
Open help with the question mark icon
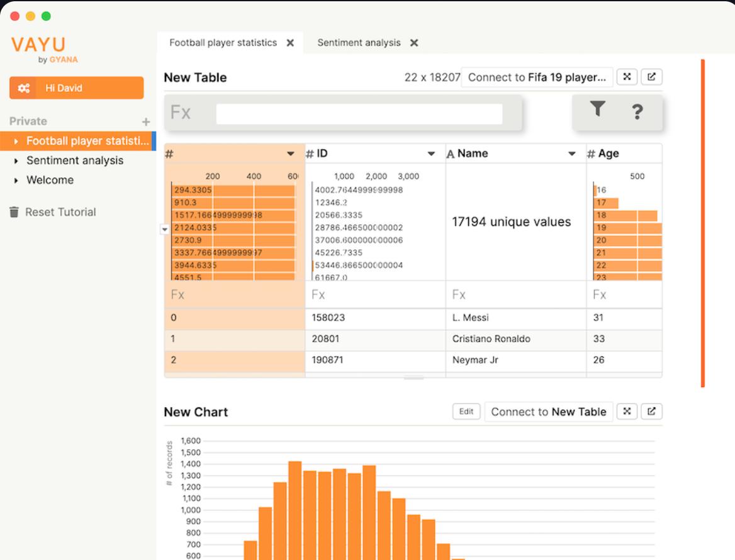pos(637,112)
